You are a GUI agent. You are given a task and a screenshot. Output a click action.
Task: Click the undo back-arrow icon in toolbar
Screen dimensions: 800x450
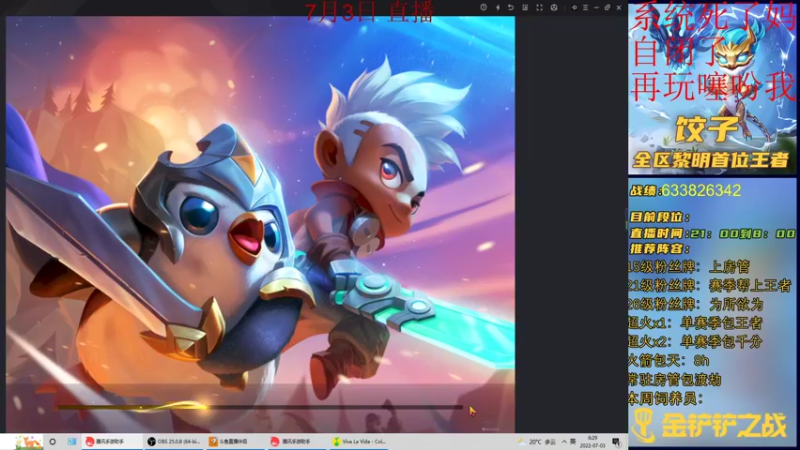pyautogui.click(x=511, y=7)
